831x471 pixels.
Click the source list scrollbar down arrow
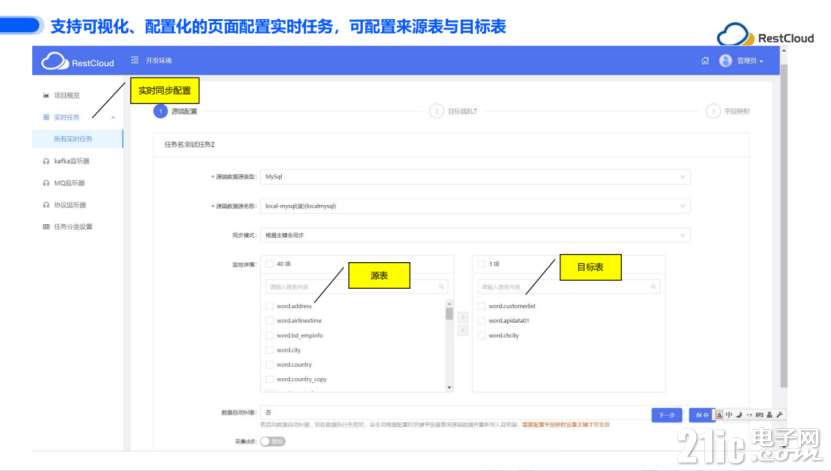pyautogui.click(x=449, y=387)
